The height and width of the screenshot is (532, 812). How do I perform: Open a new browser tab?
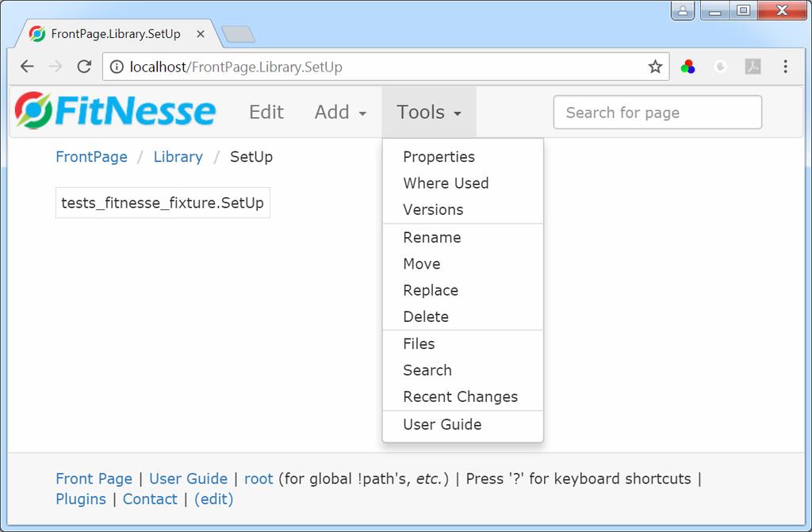tap(238, 34)
